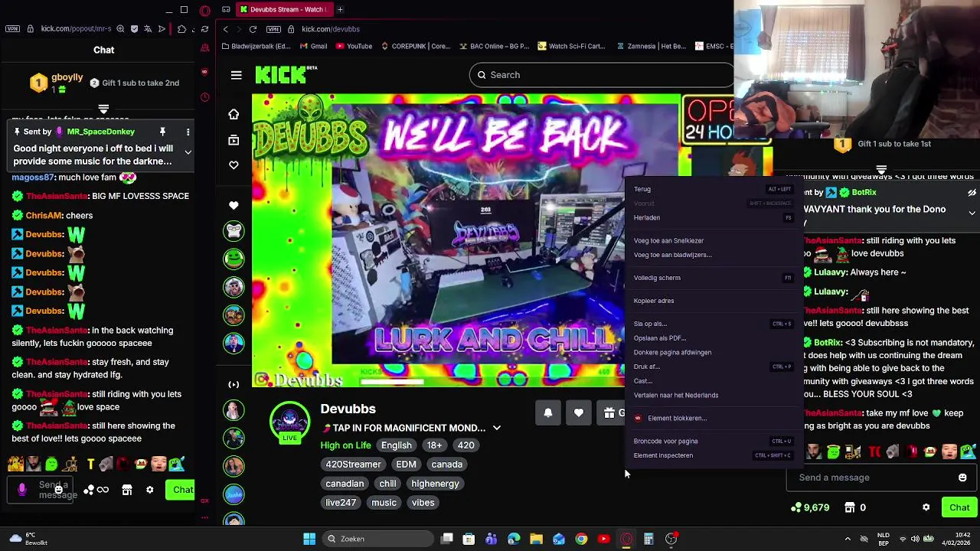Select the 420Streamer tag
The image size is (980, 551).
pos(353,465)
